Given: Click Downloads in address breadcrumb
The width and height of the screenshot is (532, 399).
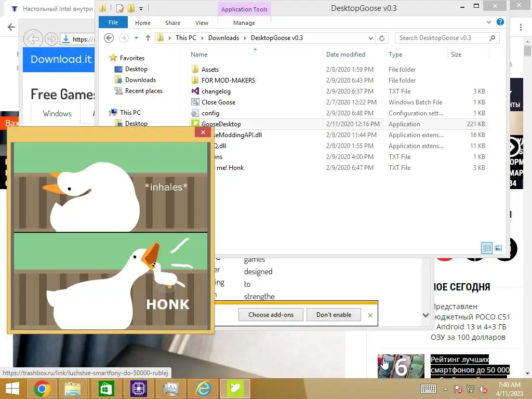Looking at the screenshot, I should (x=223, y=37).
